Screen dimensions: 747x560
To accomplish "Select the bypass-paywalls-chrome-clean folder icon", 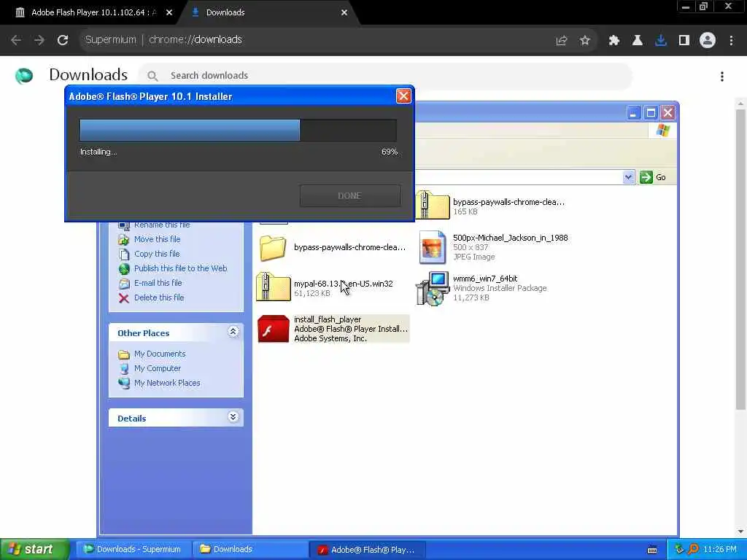I will (x=273, y=248).
